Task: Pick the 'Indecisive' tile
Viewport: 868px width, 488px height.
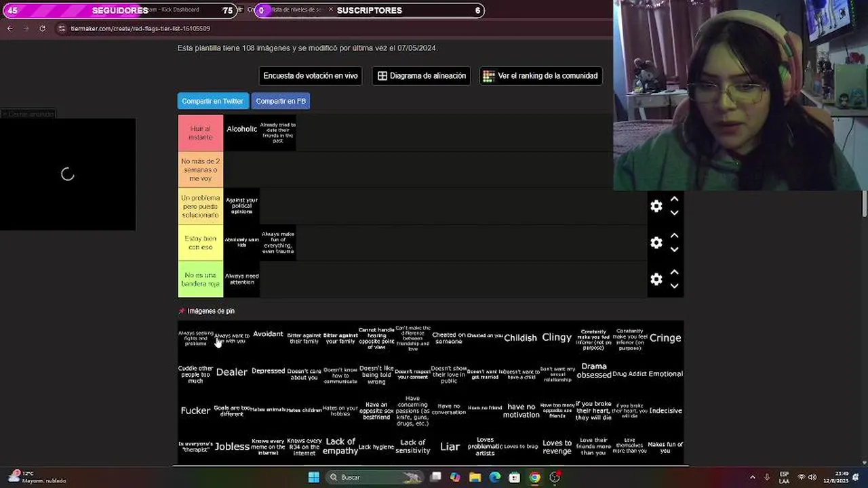Action: 665,410
